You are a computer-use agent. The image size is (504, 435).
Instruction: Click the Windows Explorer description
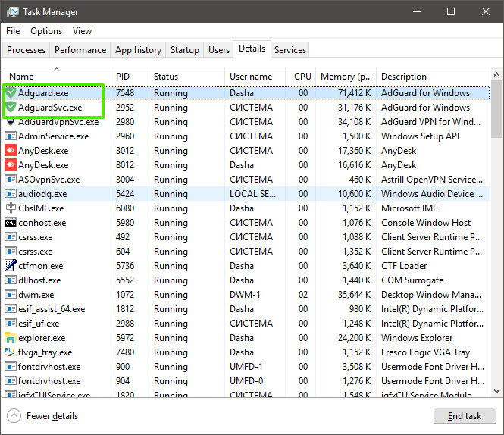point(417,338)
